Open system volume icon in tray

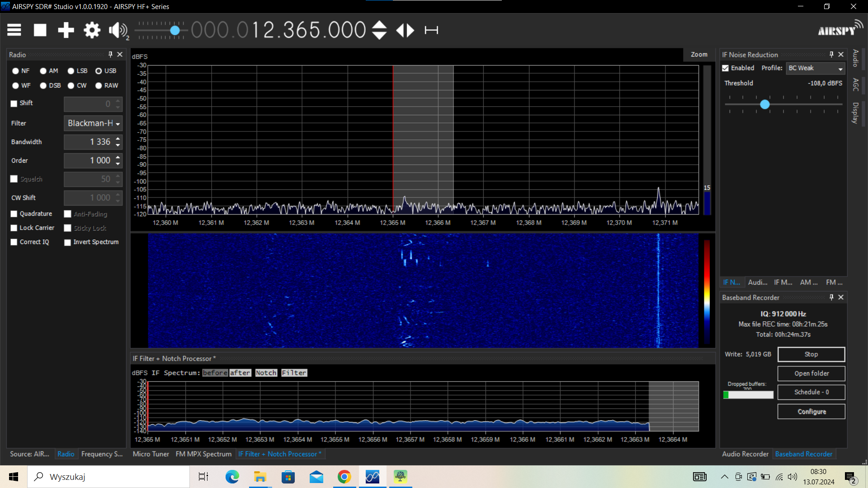pos(793,477)
